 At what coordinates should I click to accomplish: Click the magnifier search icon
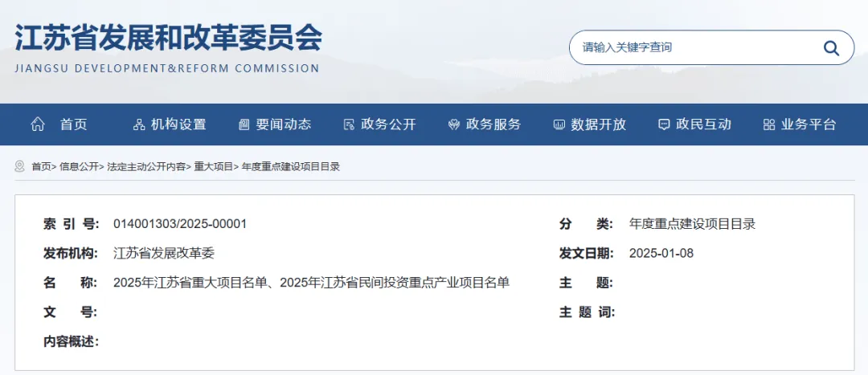831,48
